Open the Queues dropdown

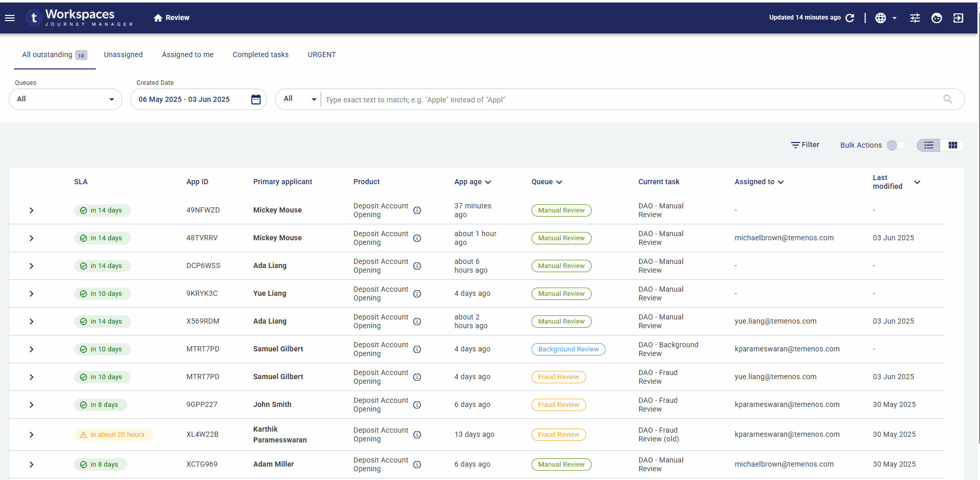tap(65, 99)
